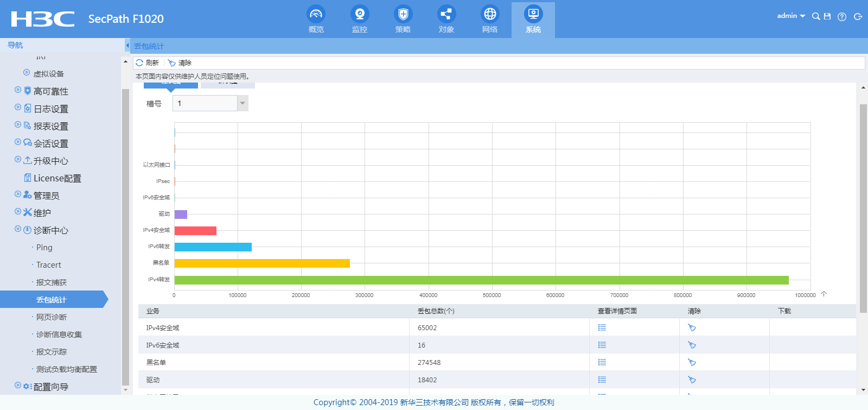
Task: Click the green IPv4转发 chart bar
Action: point(481,280)
